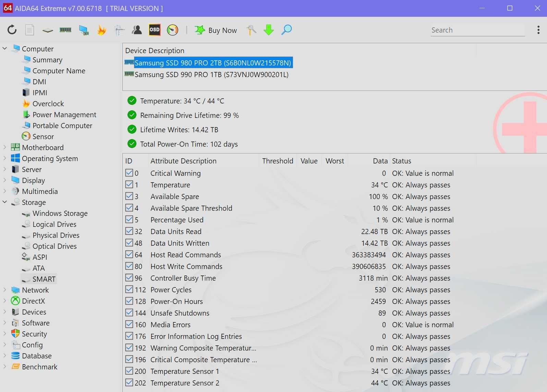The width and height of the screenshot is (547, 392).
Task: Open Optical Drives tree item
Action: pos(54,246)
